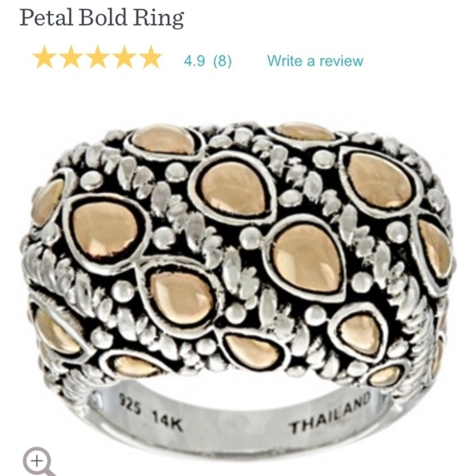Open the (8) reviews count
This screenshot has height=476, width=476.
coord(222,61)
